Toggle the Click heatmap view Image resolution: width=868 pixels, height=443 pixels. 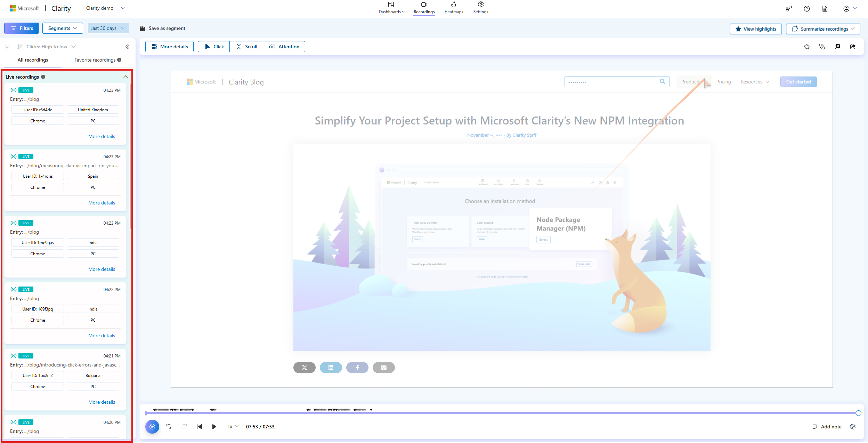[x=214, y=47]
